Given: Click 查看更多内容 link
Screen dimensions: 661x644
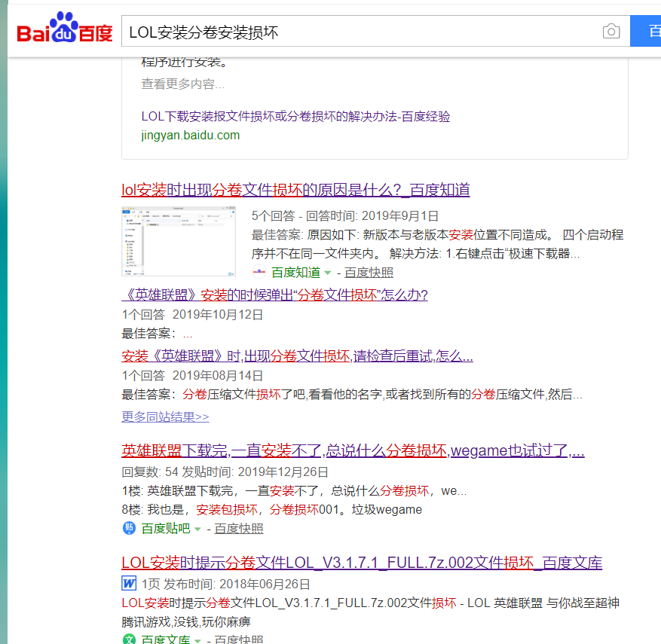Looking at the screenshot, I should (182, 84).
